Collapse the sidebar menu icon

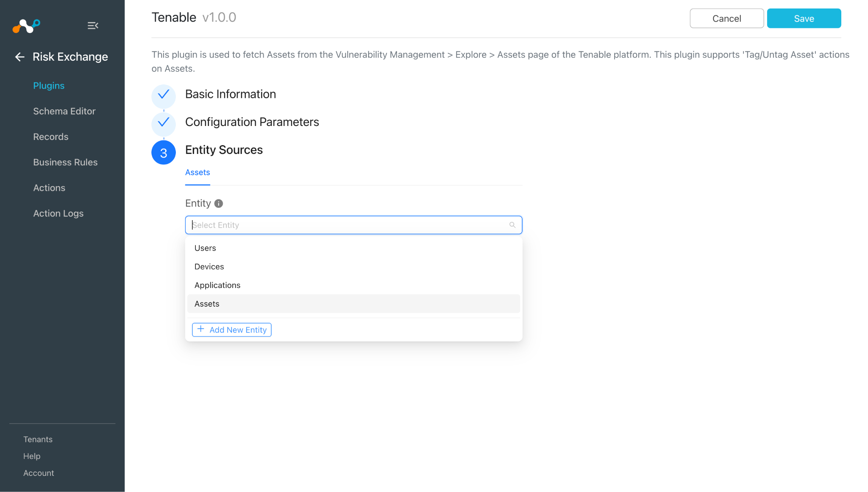[x=93, y=26]
